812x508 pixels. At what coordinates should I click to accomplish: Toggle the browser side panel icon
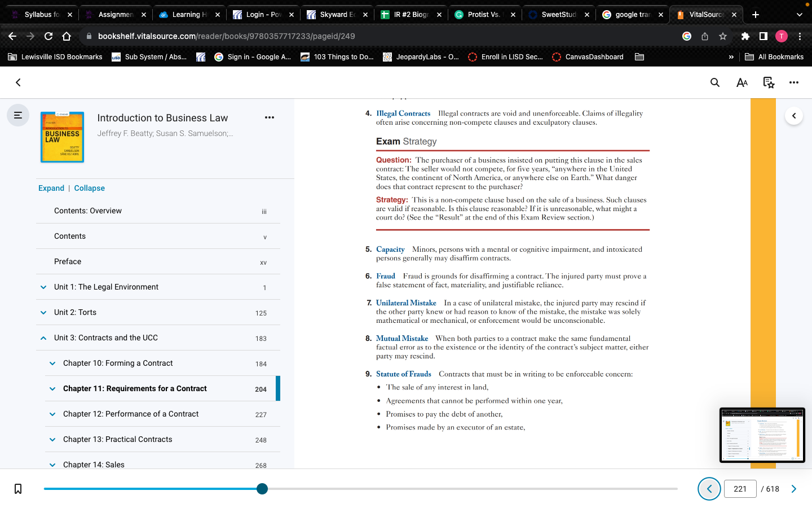pyautogui.click(x=764, y=36)
